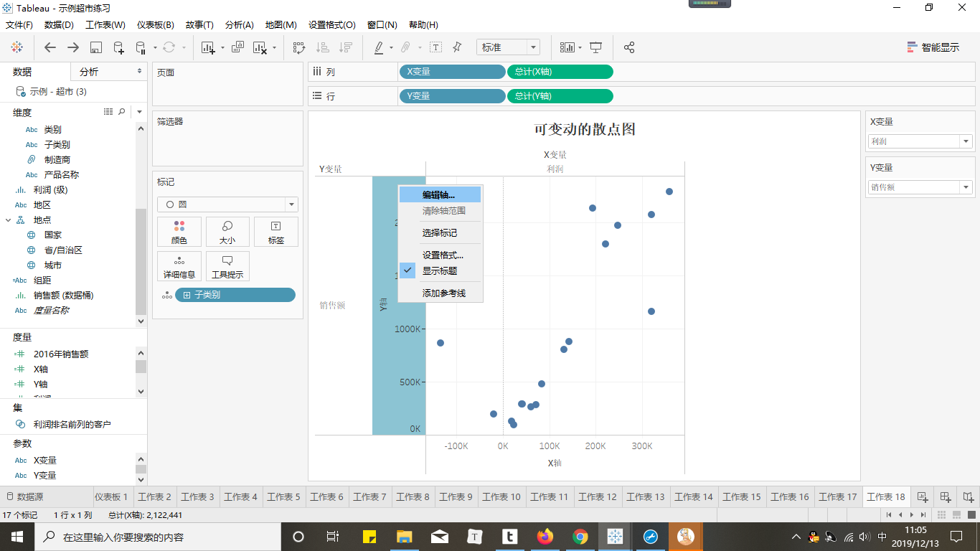The width and height of the screenshot is (980, 551).
Task: Go to the 数据源 tab
Action: [x=24, y=496]
